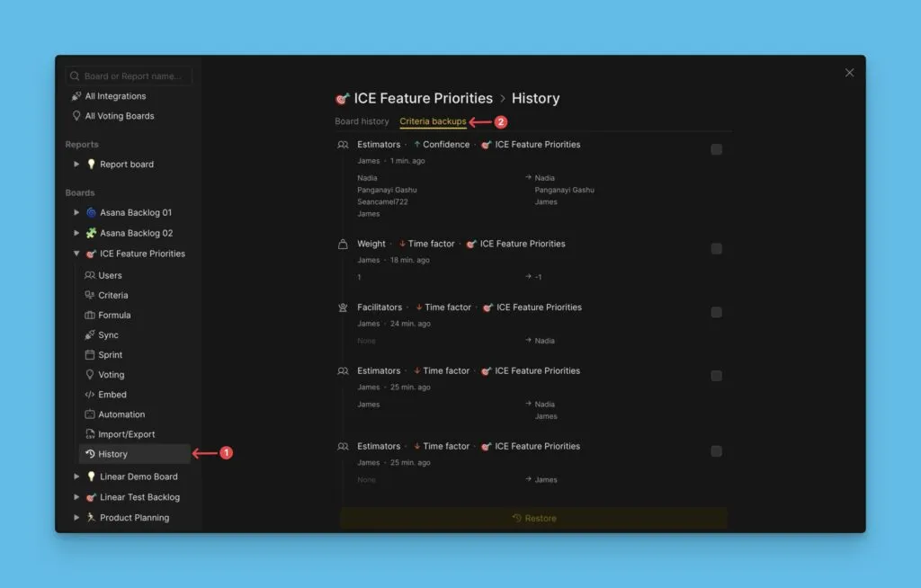Check the Estimators Confidence backup checkbox
The width and height of the screenshot is (921, 588).
click(716, 149)
